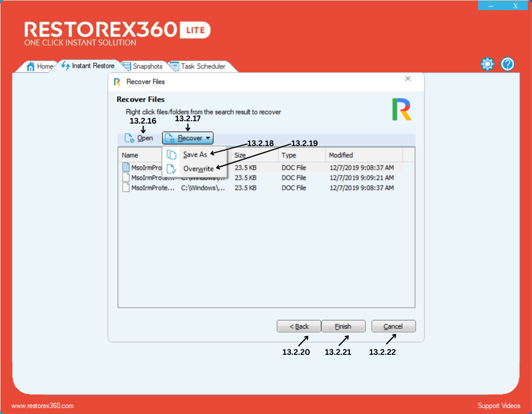Choose Save As from Recover menu

(x=195, y=154)
